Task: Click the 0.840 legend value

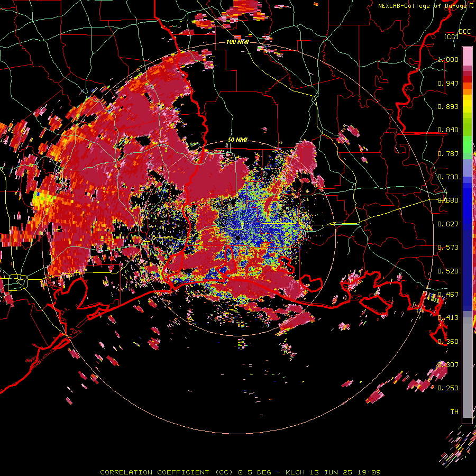Action: pyautogui.click(x=448, y=130)
